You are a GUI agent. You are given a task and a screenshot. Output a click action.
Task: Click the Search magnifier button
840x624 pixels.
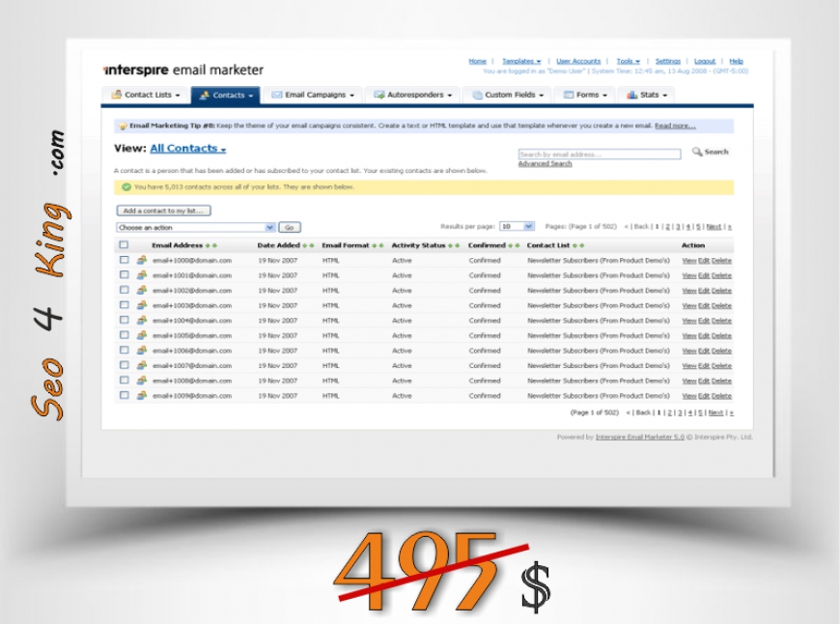[710, 152]
